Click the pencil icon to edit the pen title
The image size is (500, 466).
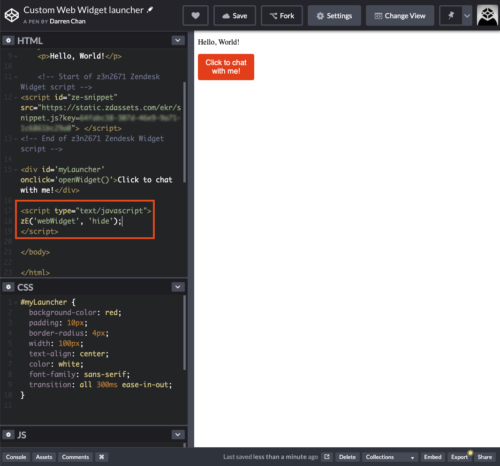point(150,10)
